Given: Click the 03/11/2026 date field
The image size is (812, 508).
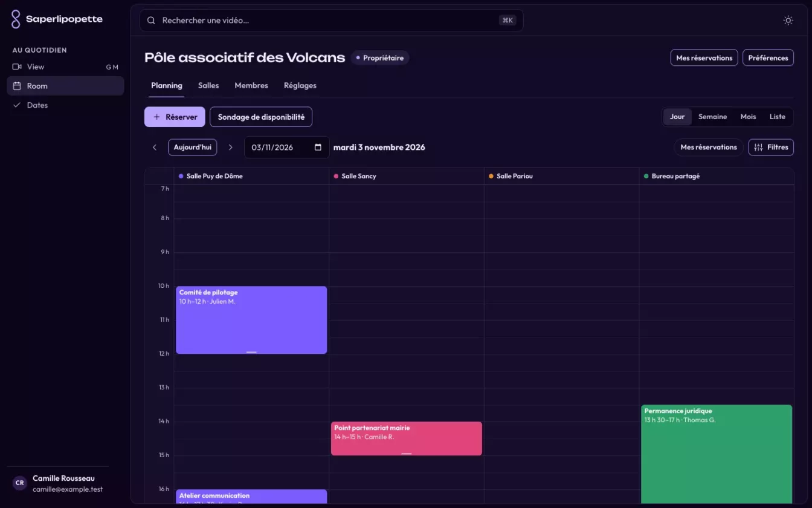Looking at the screenshot, I should coord(286,148).
